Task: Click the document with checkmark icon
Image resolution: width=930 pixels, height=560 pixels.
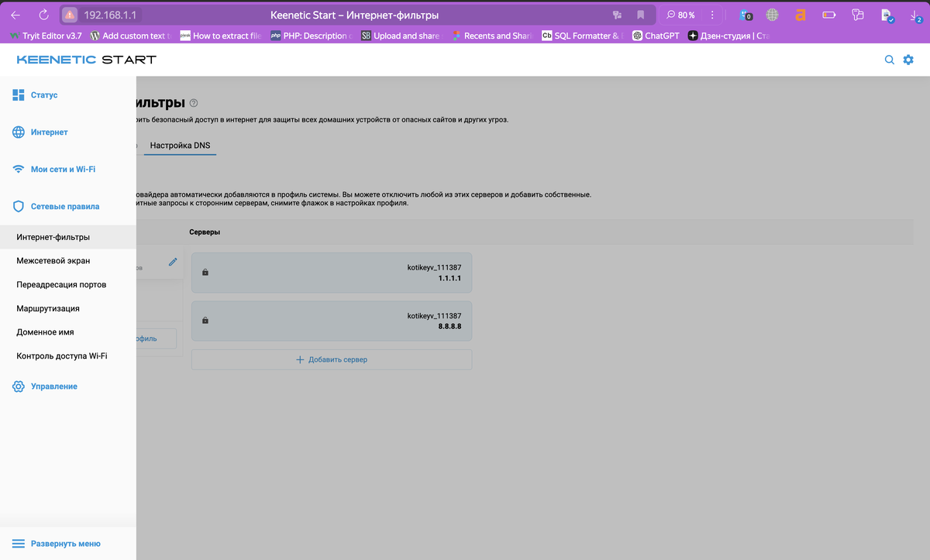Action: click(x=887, y=15)
